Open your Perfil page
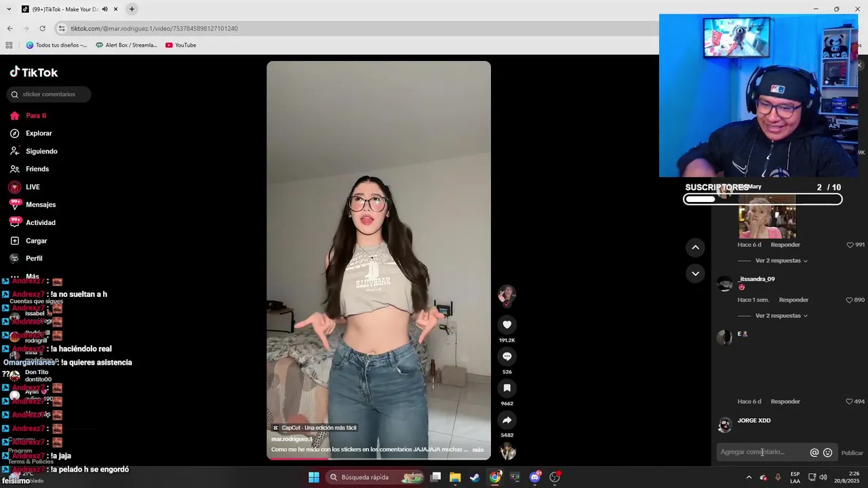 click(34, 258)
